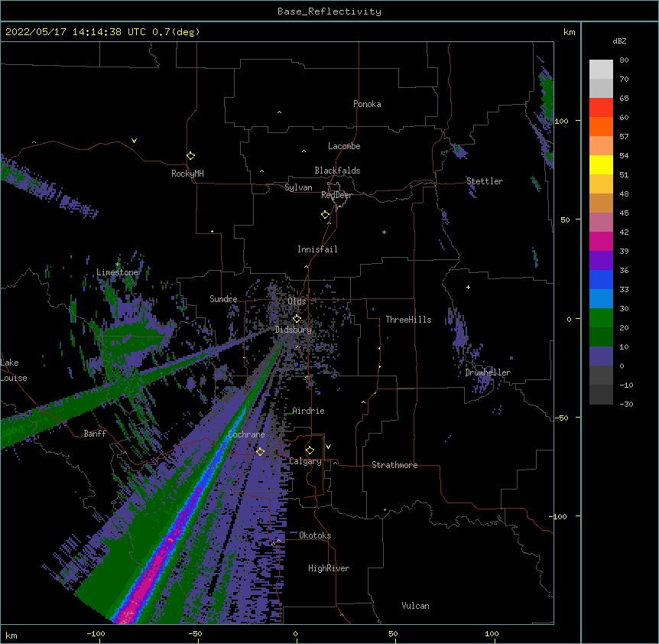Screen dimensions: 659x644
Task: Select the yellow diamond marker between Olds and Didsbury
Action: [297, 318]
